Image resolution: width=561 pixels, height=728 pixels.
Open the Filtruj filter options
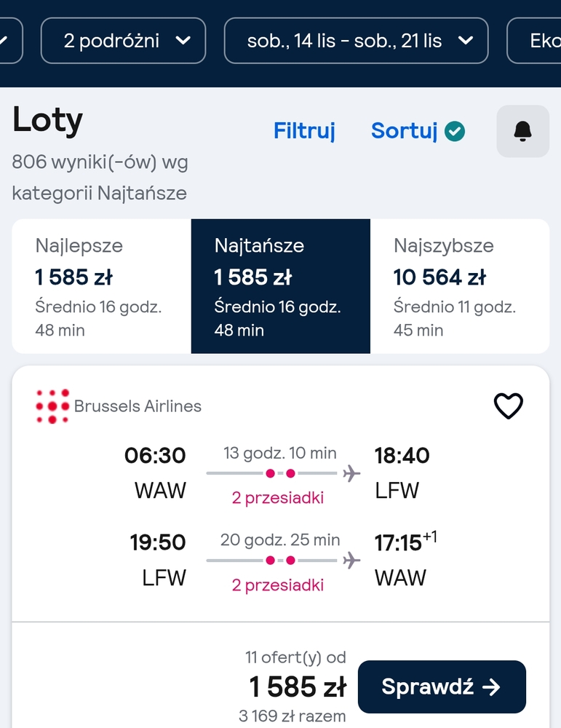(x=304, y=131)
